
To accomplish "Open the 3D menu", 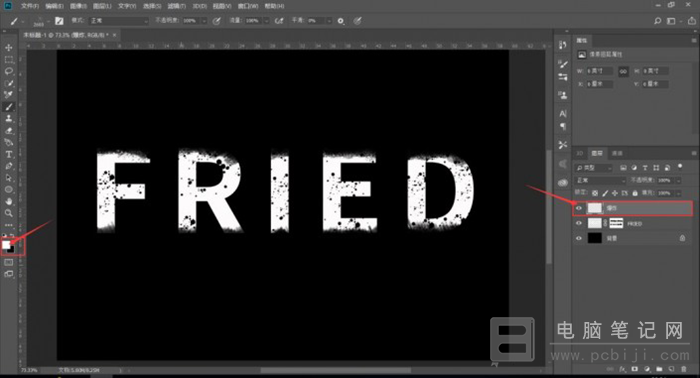I will pos(200,6).
